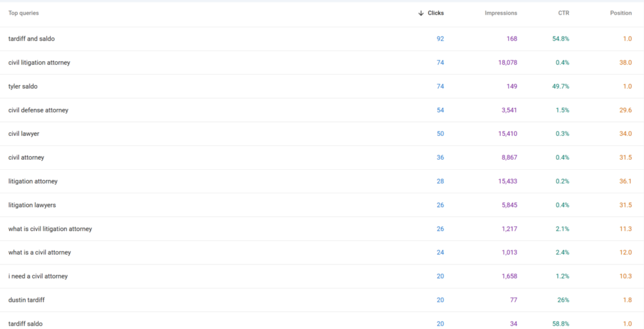The width and height of the screenshot is (644, 329).
Task: Click the 15,433 impressions value
Action: pos(508,182)
